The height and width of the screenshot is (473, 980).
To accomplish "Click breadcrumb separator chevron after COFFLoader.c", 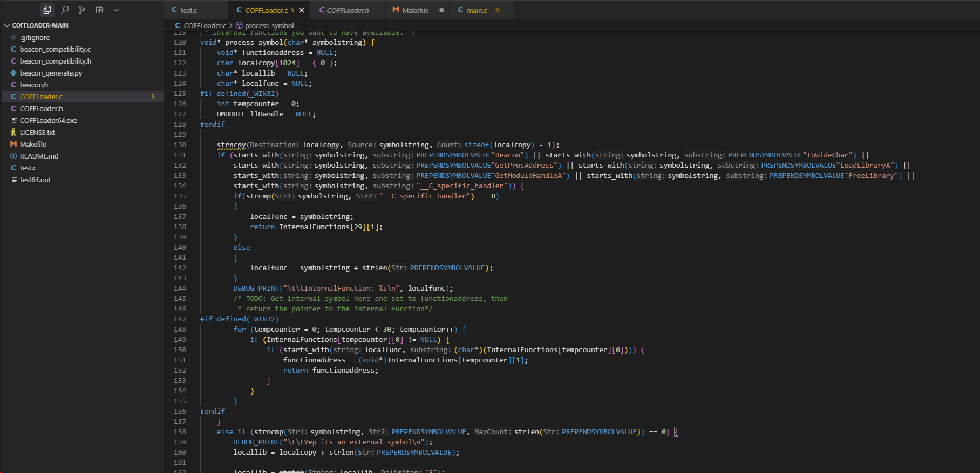I will pos(231,25).
